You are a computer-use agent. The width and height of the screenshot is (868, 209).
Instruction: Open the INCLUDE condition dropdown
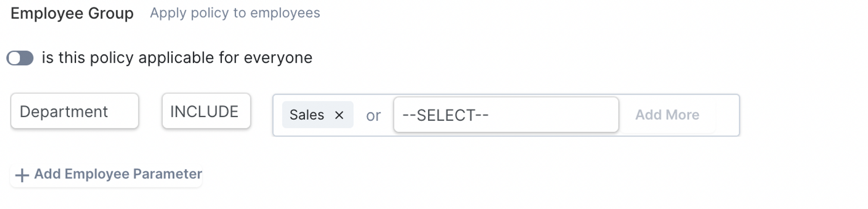[x=206, y=111]
